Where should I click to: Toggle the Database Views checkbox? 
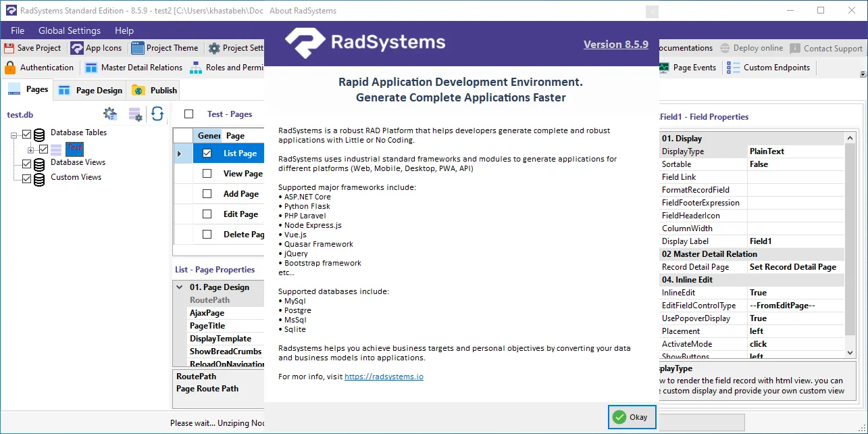coord(27,164)
